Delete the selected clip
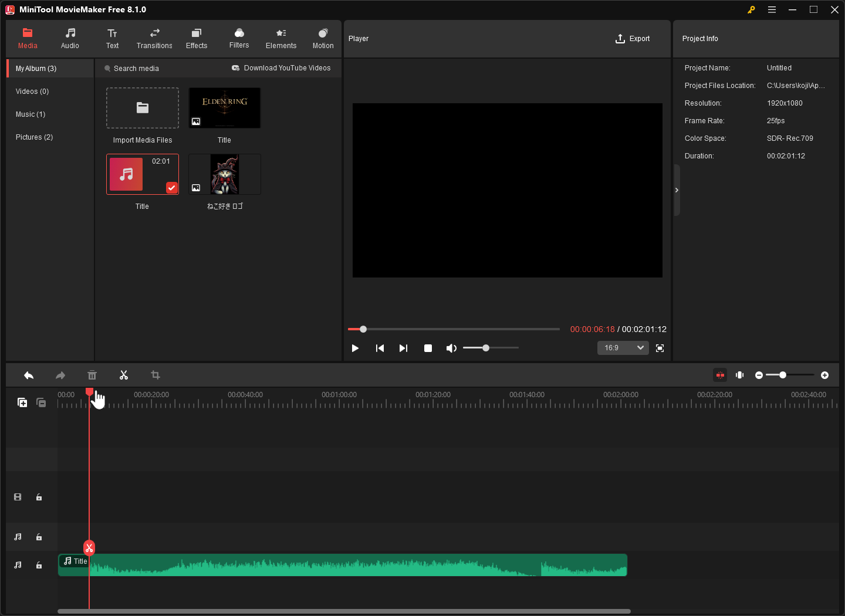 [x=92, y=375]
